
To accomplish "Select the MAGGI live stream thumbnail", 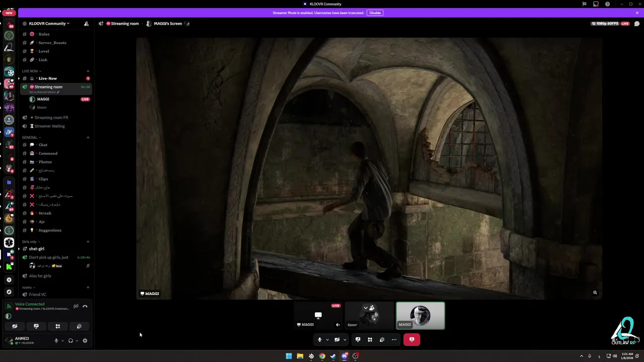I will pos(318,315).
